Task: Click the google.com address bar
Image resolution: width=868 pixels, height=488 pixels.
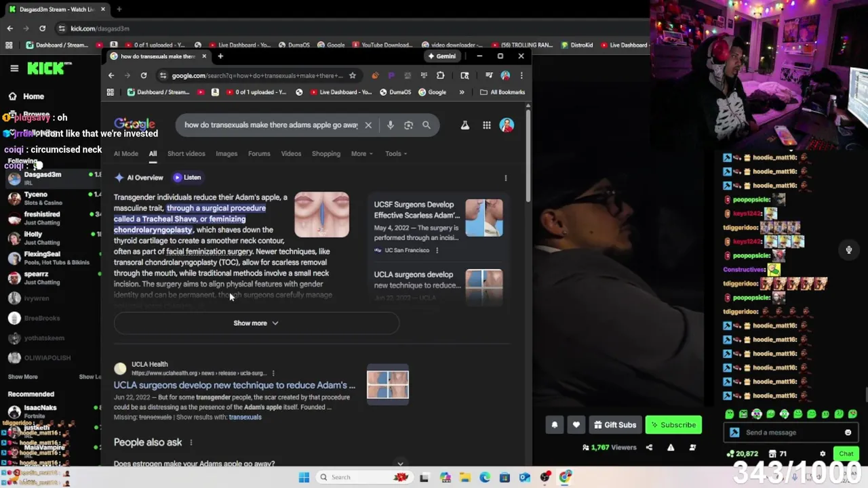Action: pos(258,75)
